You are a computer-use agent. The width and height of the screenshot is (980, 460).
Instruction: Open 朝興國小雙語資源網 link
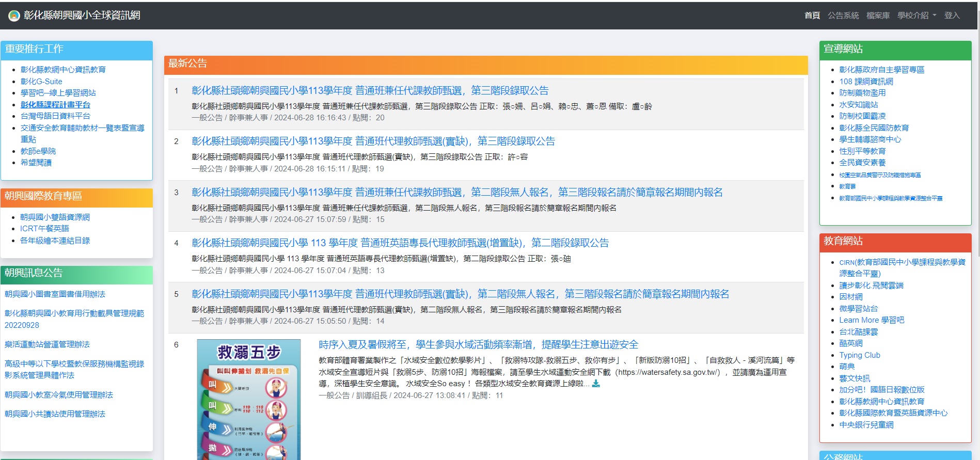pos(55,217)
